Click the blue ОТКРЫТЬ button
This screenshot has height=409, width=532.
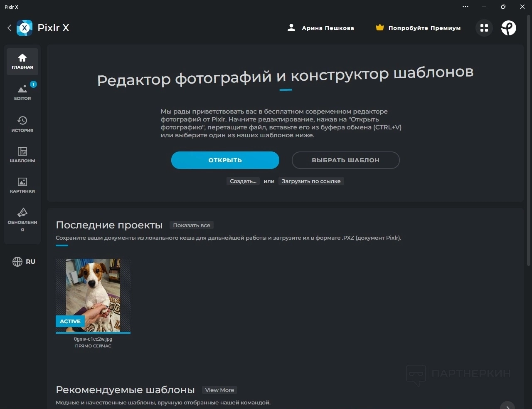(225, 160)
